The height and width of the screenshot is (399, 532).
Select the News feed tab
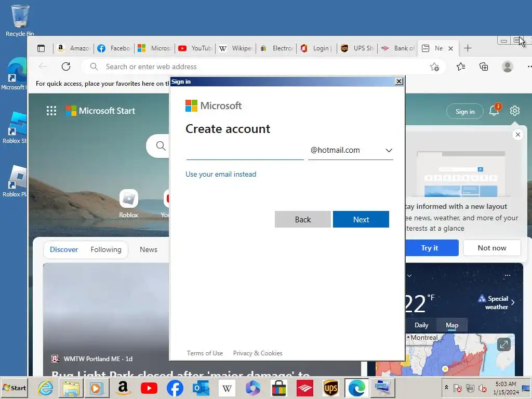click(x=148, y=249)
